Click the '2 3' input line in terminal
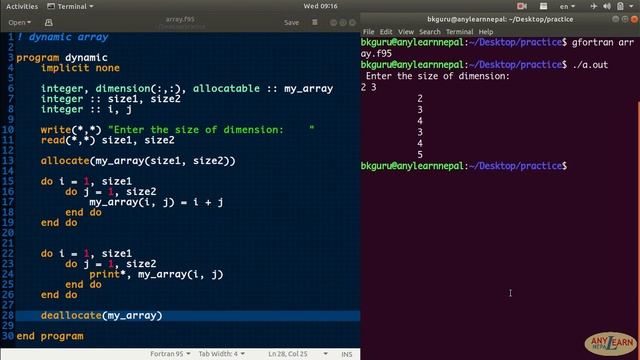640x360 pixels. 369,87
